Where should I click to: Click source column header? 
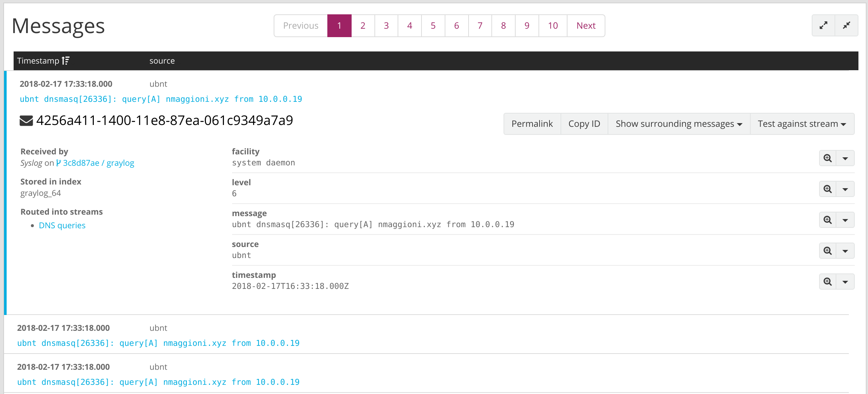point(162,61)
